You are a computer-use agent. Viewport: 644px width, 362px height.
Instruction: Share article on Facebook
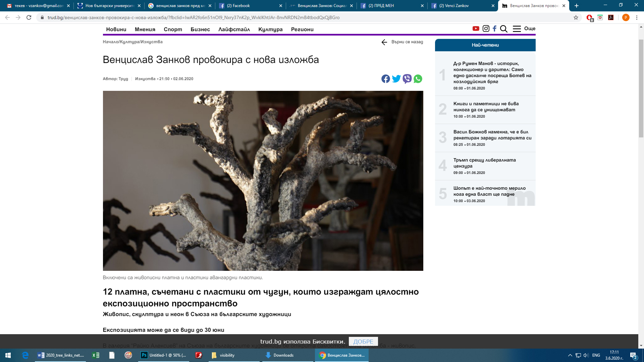click(386, 79)
